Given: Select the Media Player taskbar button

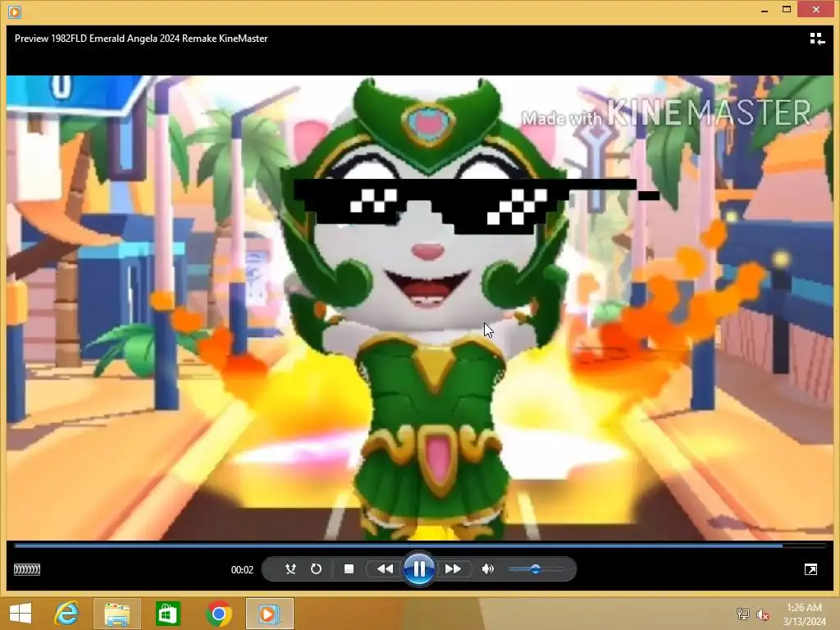Looking at the screenshot, I should click(269, 614).
